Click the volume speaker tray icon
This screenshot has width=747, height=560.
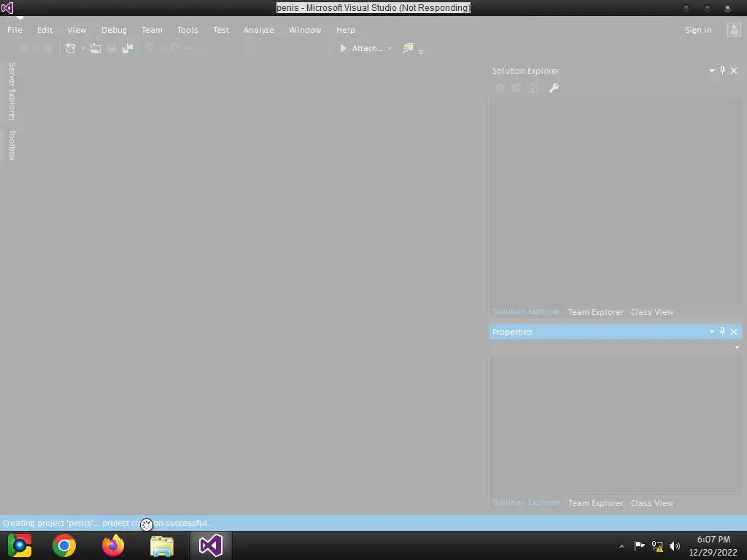pyautogui.click(x=674, y=545)
